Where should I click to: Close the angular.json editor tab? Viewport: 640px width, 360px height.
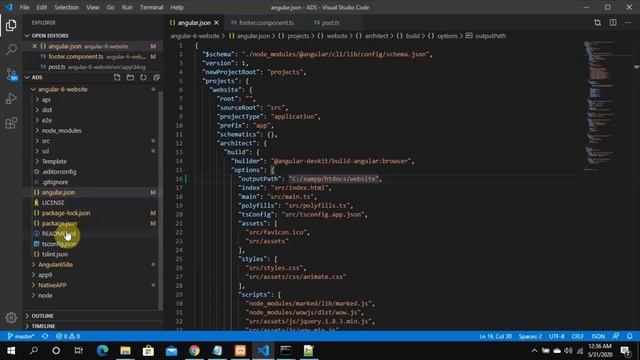click(x=217, y=23)
